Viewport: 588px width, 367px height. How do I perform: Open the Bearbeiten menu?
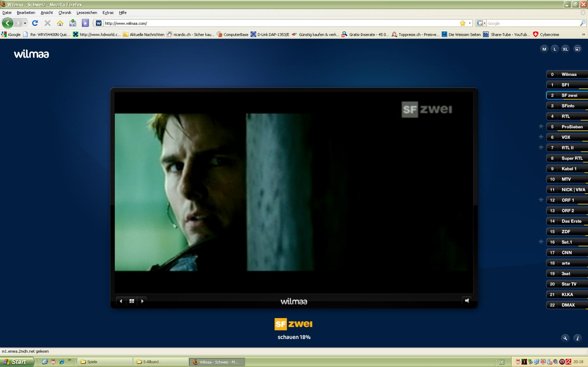[x=26, y=13]
